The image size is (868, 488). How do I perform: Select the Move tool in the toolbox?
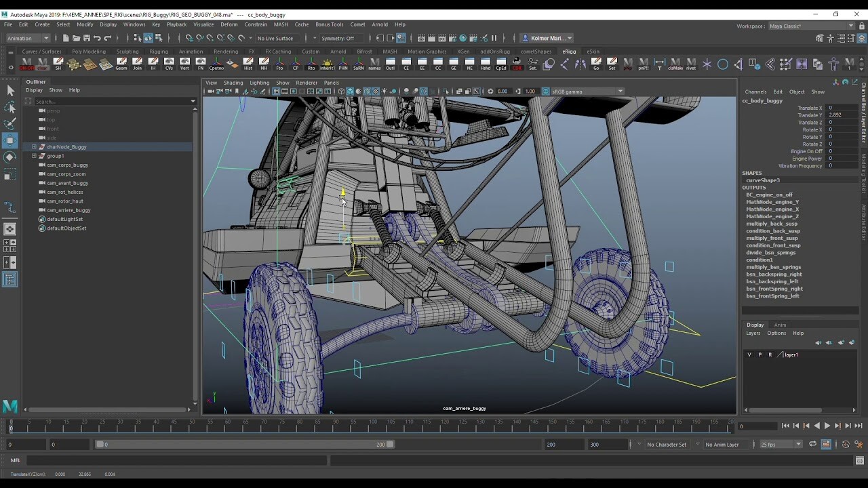point(9,140)
